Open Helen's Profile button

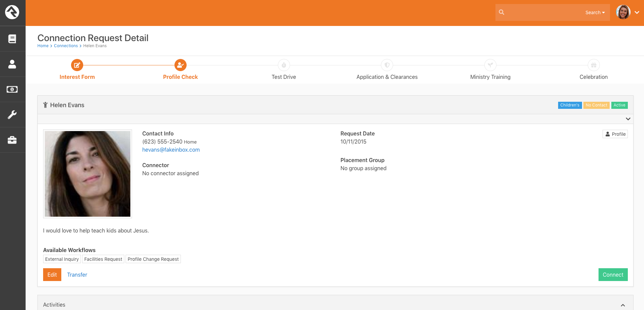[615, 134]
